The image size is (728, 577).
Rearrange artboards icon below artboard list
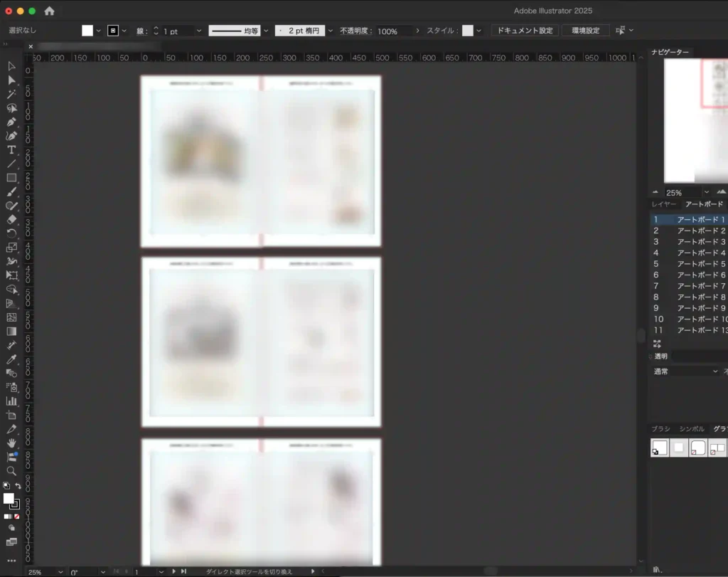point(657,344)
